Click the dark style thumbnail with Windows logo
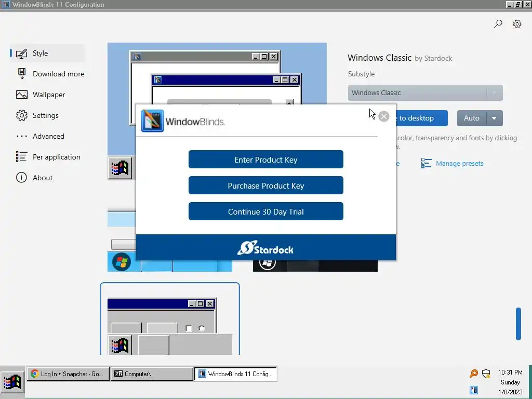 coord(315,265)
